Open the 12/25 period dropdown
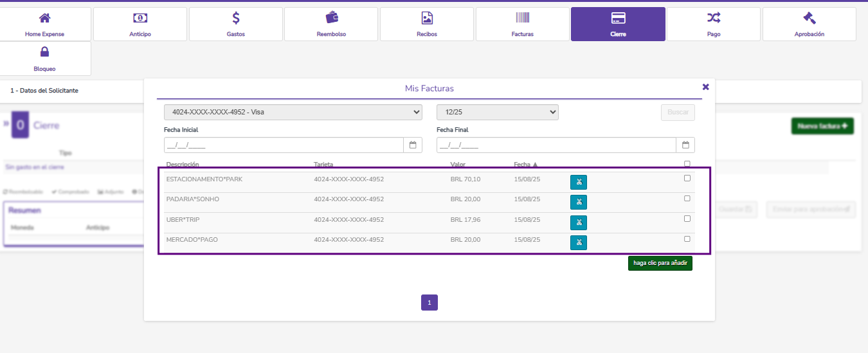Image resolution: width=868 pixels, height=353 pixels. (497, 112)
